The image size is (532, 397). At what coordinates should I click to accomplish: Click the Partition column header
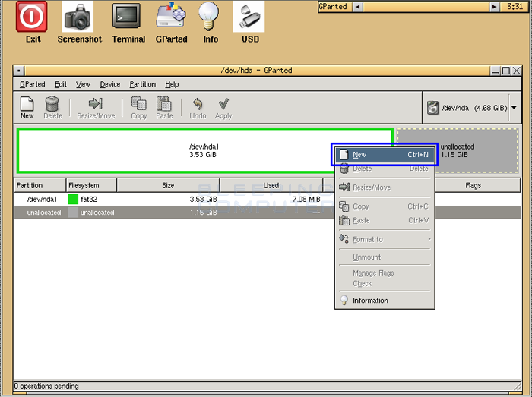40,185
